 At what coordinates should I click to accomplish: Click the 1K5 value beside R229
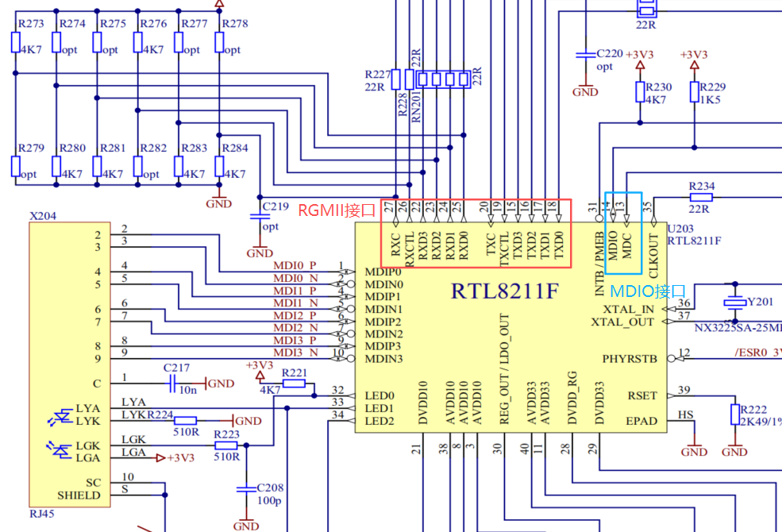click(711, 100)
